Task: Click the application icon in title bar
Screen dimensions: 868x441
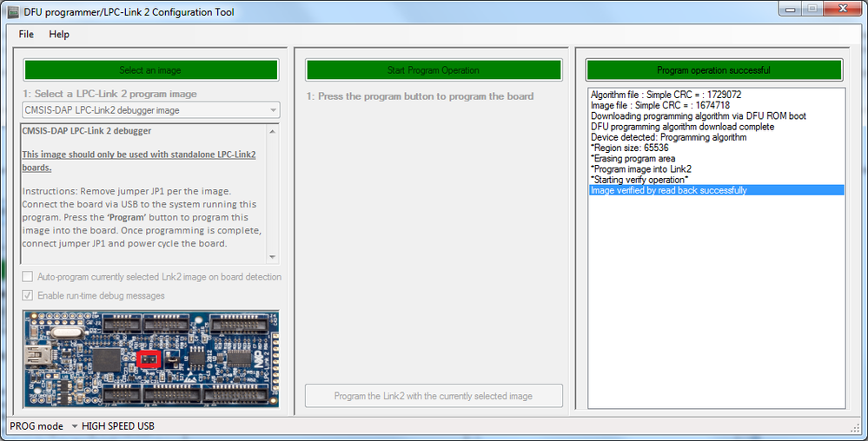Action: [x=13, y=12]
